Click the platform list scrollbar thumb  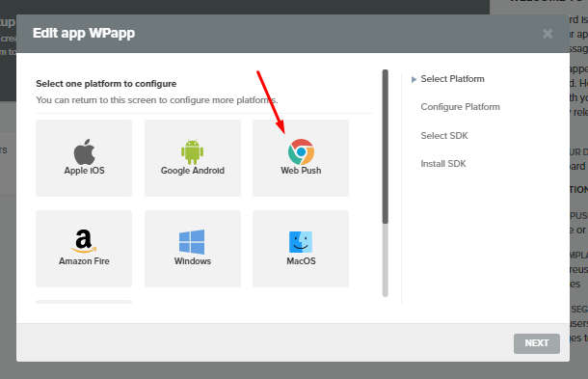[386, 147]
